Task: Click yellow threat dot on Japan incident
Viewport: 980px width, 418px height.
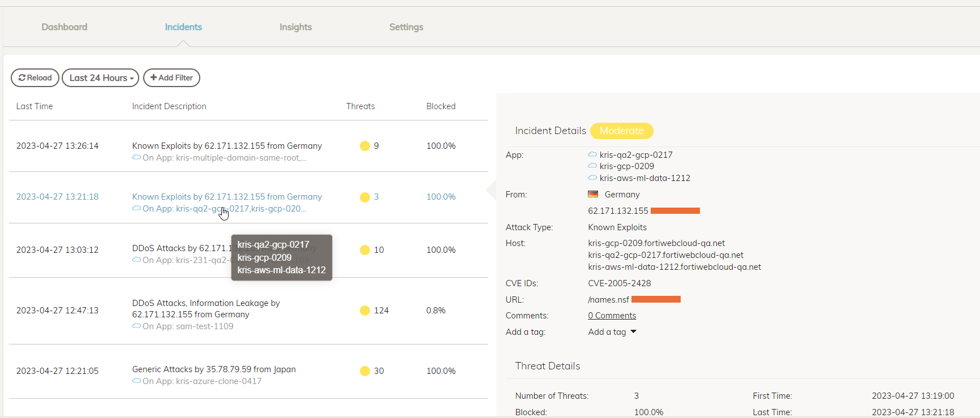Action: [365, 371]
